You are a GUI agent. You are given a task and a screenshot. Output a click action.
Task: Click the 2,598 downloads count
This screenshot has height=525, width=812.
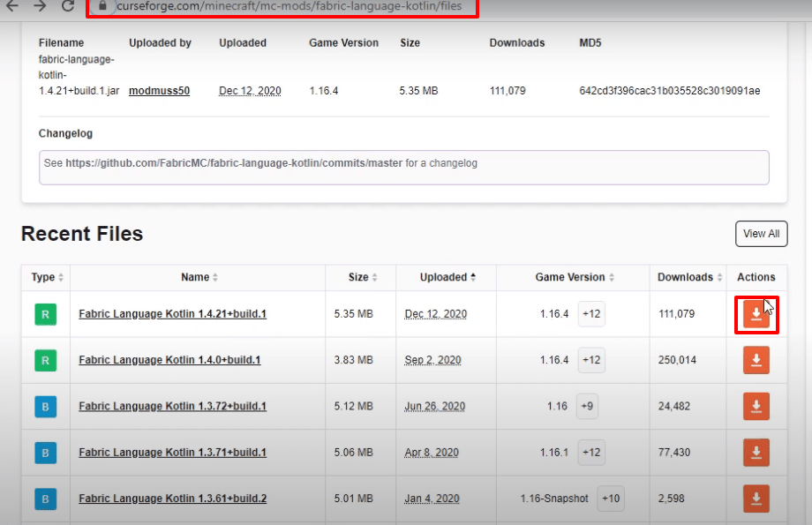[x=671, y=498]
